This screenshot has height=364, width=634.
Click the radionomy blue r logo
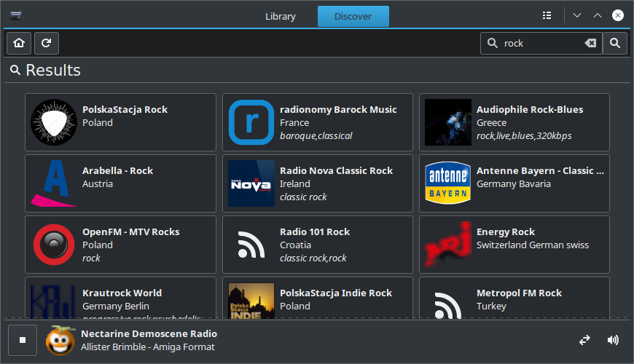coord(251,122)
